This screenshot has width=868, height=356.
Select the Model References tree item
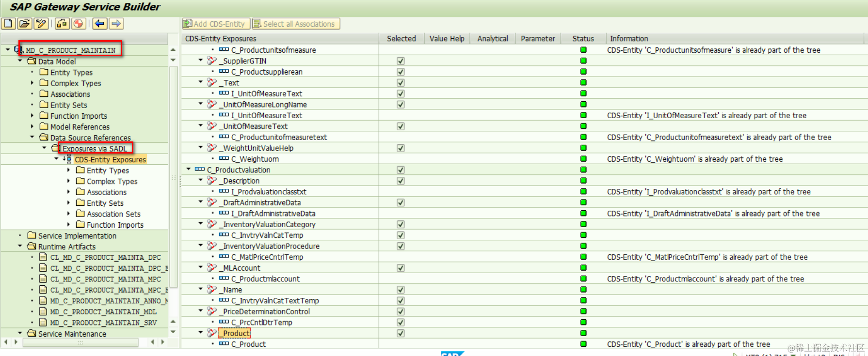tap(80, 126)
